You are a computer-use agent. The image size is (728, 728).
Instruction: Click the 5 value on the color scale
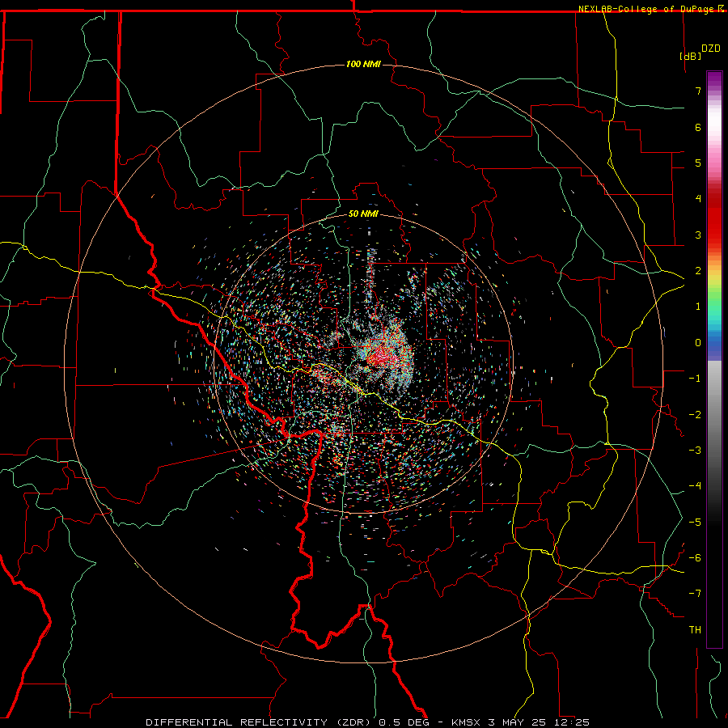click(698, 163)
